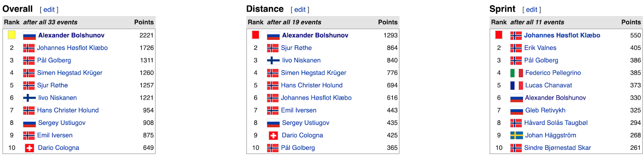Edit the Sprint section
The width and height of the screenshot is (644, 157).
tap(532, 10)
